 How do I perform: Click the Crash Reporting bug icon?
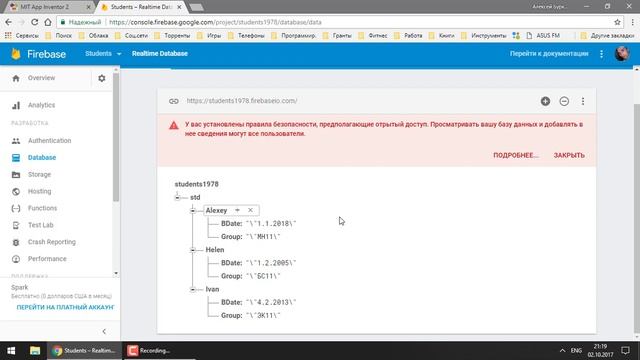pos(16,242)
